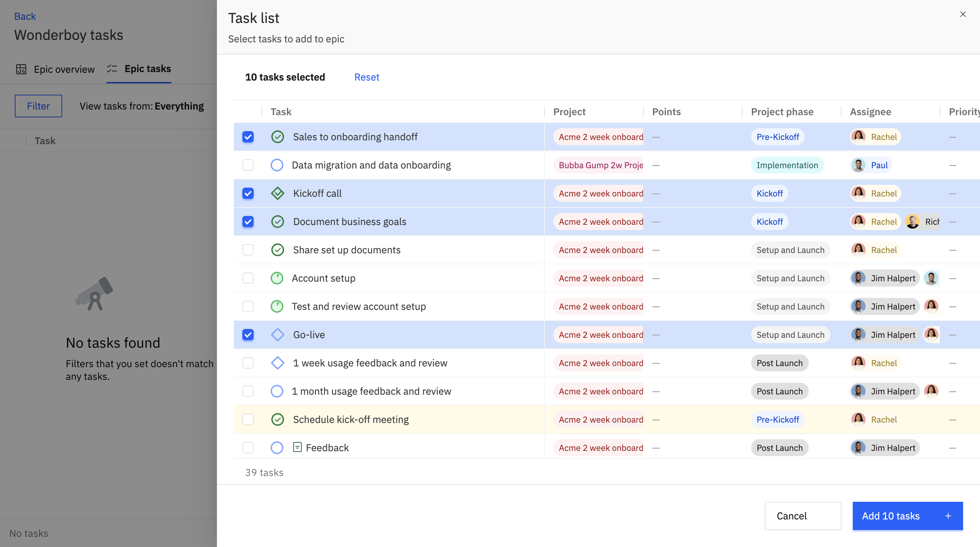
Task: Reset the selected tasks
Action: click(366, 77)
